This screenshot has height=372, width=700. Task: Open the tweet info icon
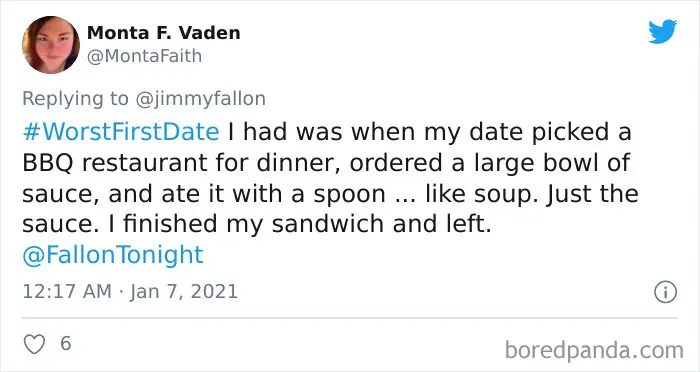(665, 292)
